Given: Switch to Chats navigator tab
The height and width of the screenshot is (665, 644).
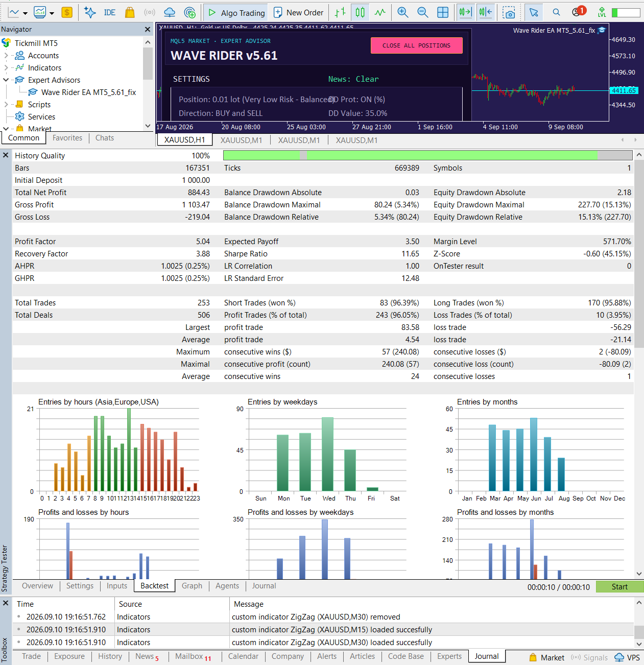Looking at the screenshot, I should click(105, 138).
